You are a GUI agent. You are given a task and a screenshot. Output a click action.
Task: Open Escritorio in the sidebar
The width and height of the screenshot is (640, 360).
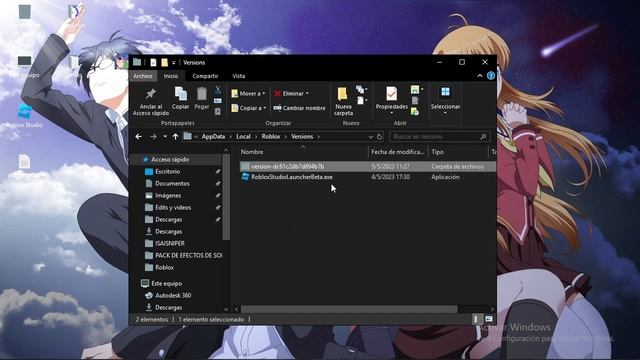click(x=167, y=171)
